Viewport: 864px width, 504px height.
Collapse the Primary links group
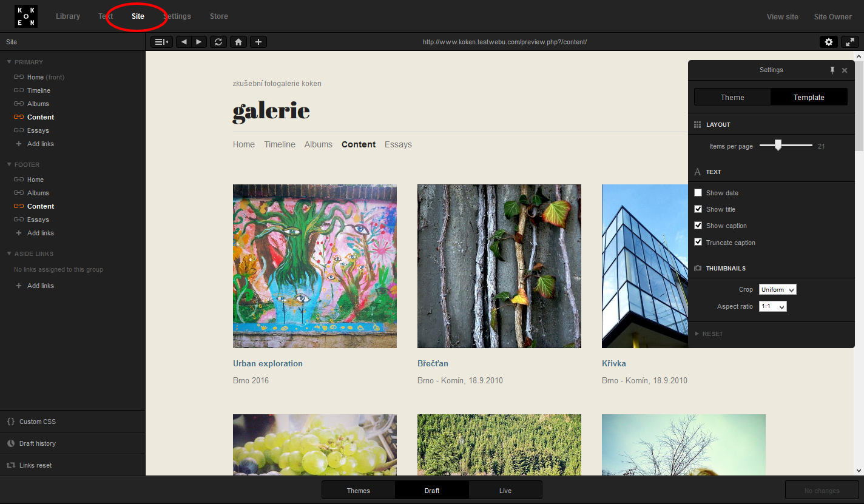[x=9, y=62]
